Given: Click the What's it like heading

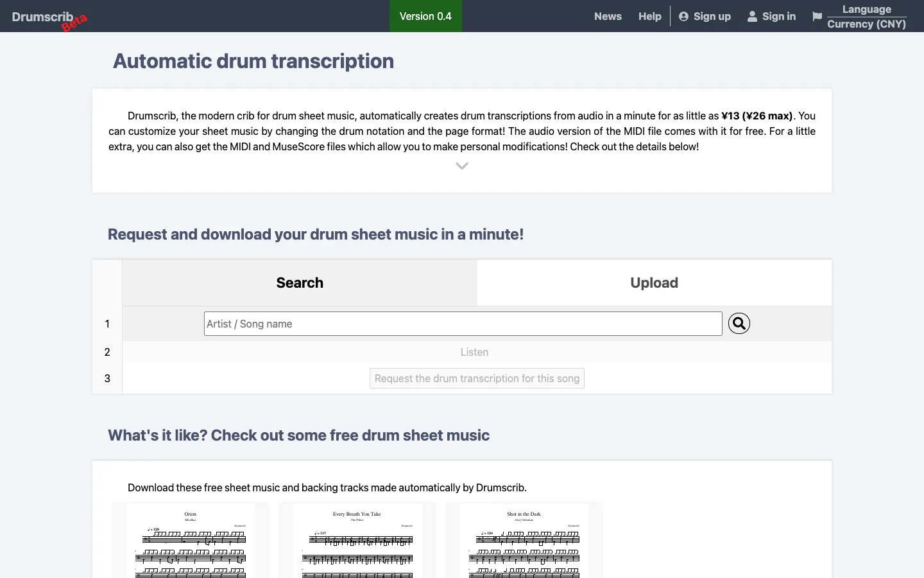Looking at the screenshot, I should tap(298, 435).
